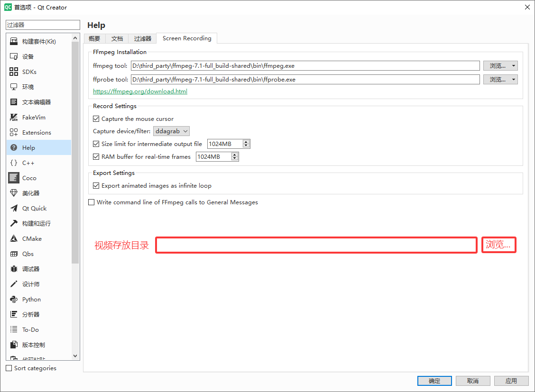
Task: Open the 构建套件(Kit) category icon
Action: tap(14, 42)
